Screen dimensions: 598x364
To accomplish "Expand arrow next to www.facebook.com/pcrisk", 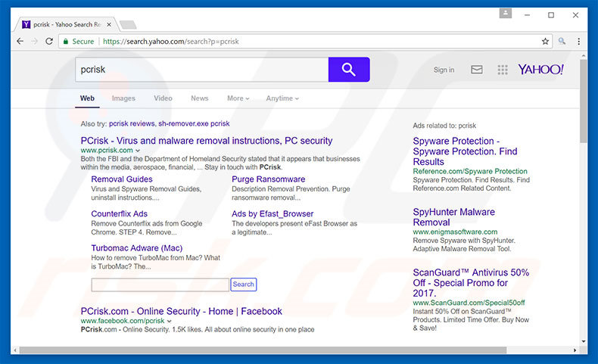I will tap(169, 321).
